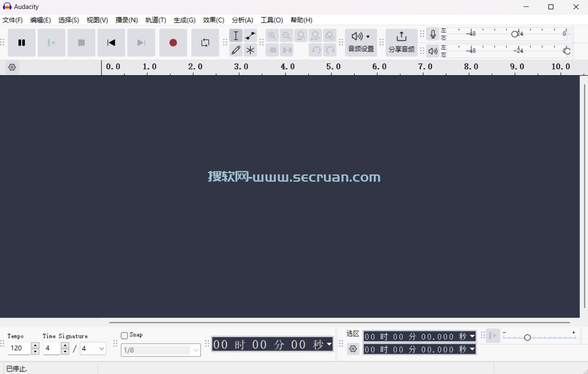
Task: Select the Draw pencil tool
Action: (236, 50)
